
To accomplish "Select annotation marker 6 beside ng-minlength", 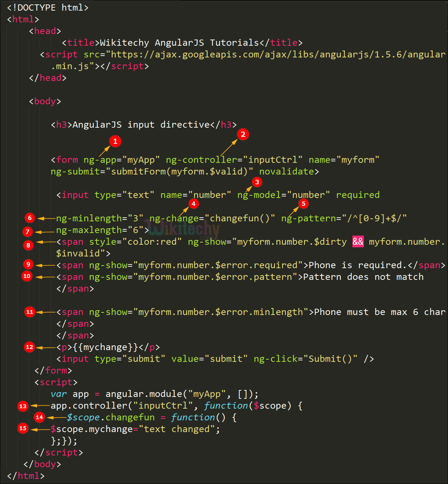I will (30, 218).
